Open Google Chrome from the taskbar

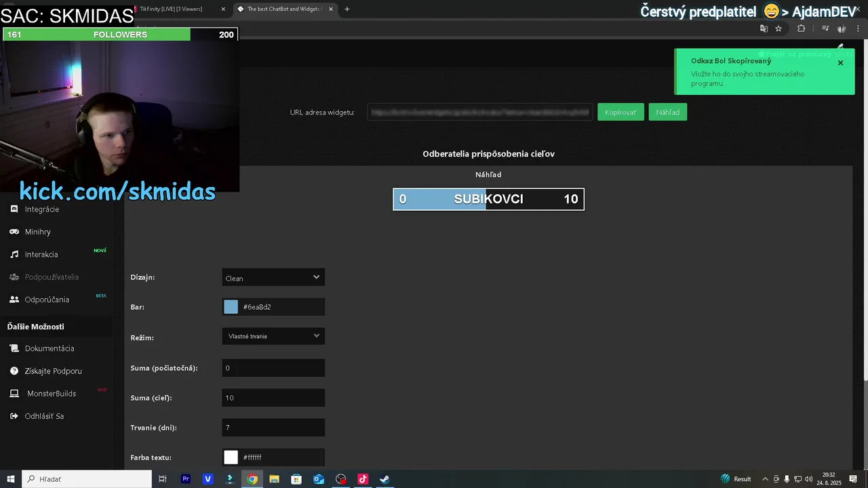click(x=252, y=479)
